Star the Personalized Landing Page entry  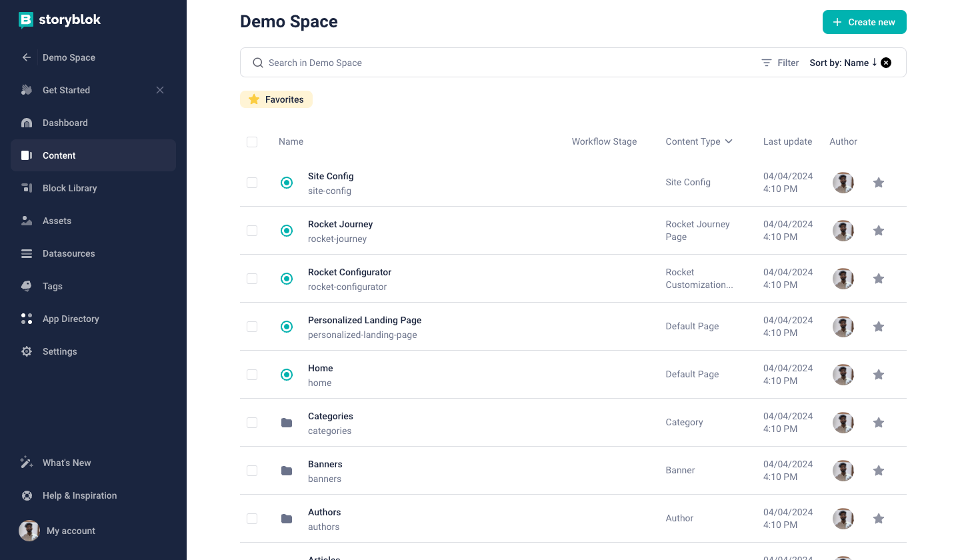tap(879, 326)
